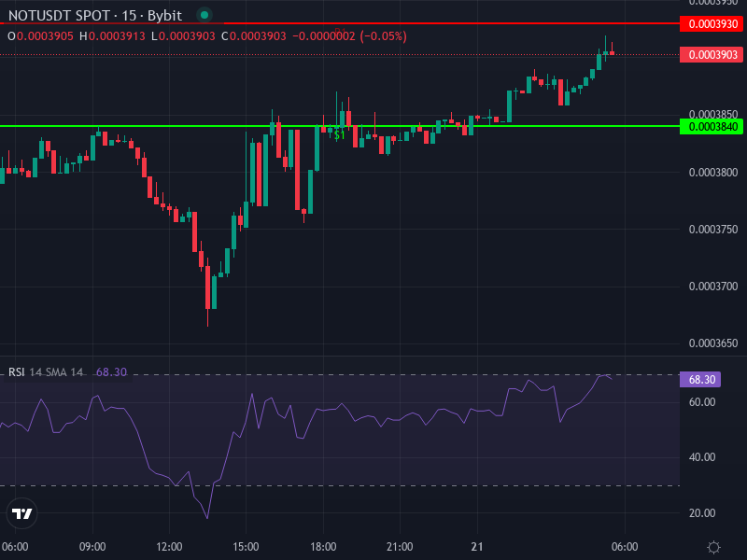This screenshot has height=560, width=747.
Task: Click the purple 68.30 RSI value label
Action: click(x=700, y=379)
